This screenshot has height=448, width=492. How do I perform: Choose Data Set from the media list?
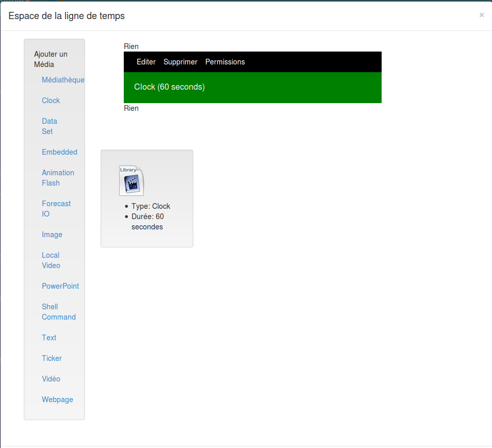point(50,126)
